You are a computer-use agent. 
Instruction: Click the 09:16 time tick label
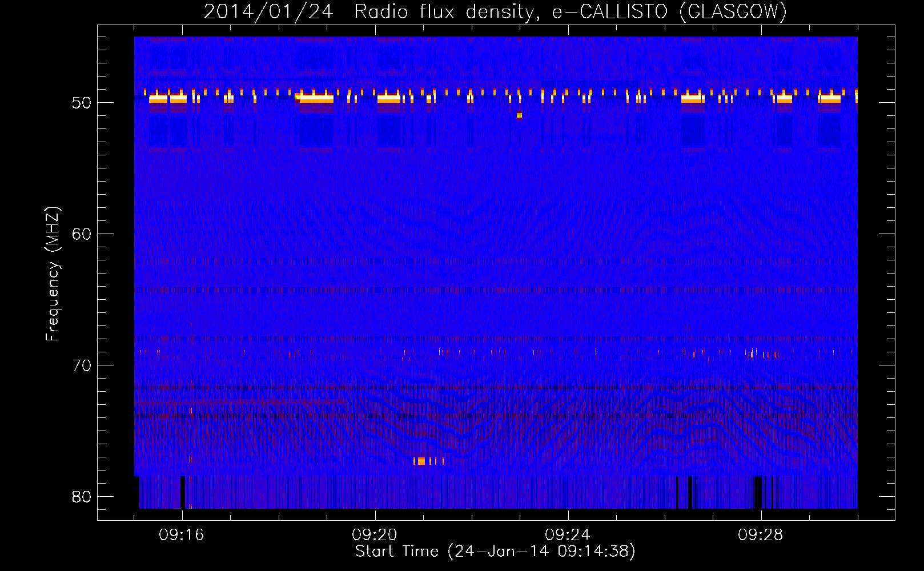point(182,535)
